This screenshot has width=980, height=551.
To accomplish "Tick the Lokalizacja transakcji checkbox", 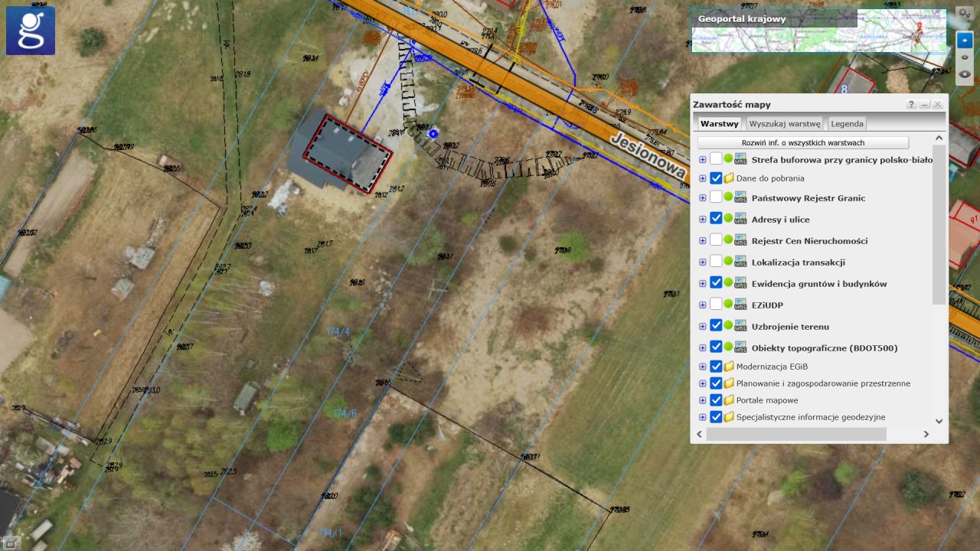I will click(716, 262).
